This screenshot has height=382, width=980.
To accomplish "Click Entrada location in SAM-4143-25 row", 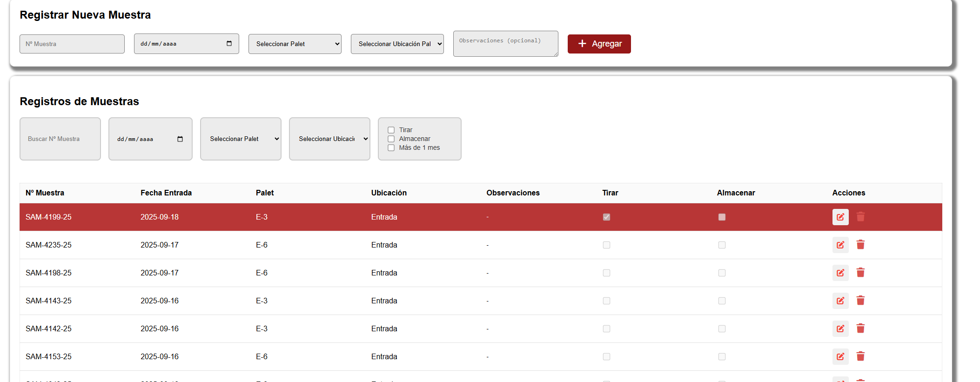I will pos(384,301).
